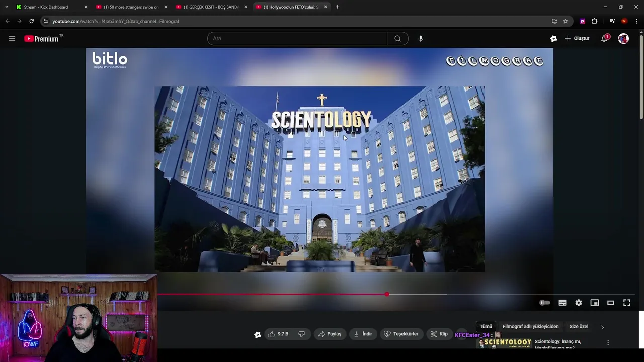The width and height of the screenshot is (644, 362).
Task: Dislike the video
Action: 302,334
